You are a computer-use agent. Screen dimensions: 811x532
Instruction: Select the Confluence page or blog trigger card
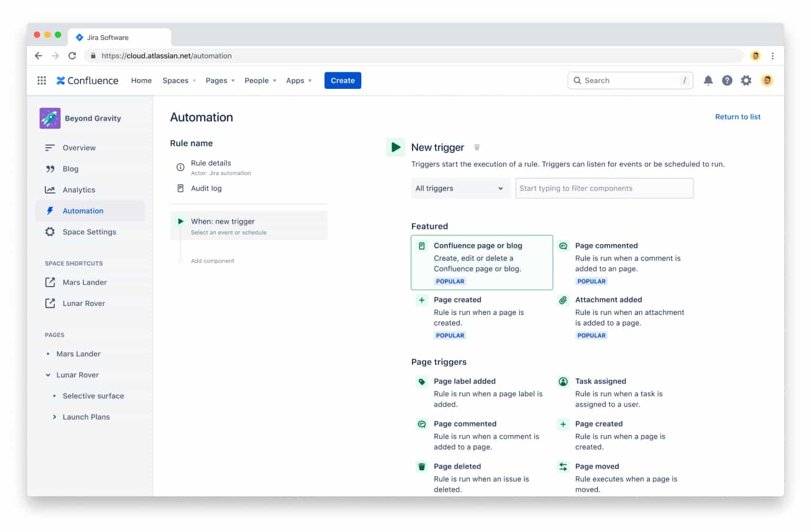pyautogui.click(x=481, y=262)
